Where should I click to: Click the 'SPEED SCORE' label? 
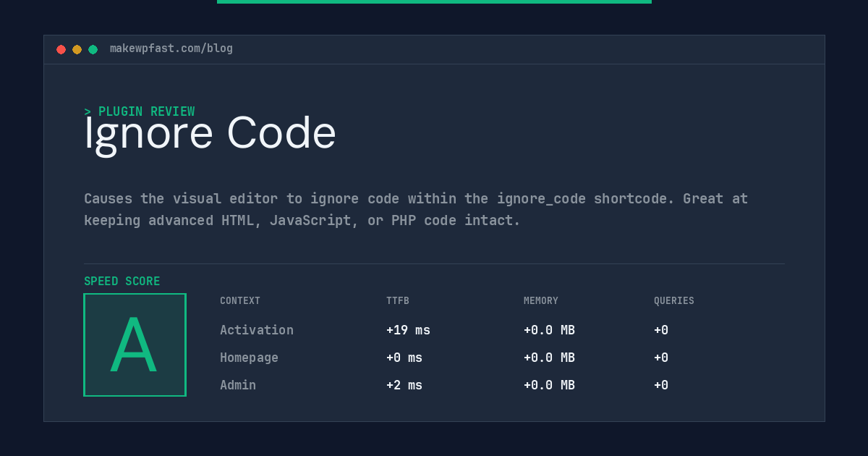click(122, 282)
